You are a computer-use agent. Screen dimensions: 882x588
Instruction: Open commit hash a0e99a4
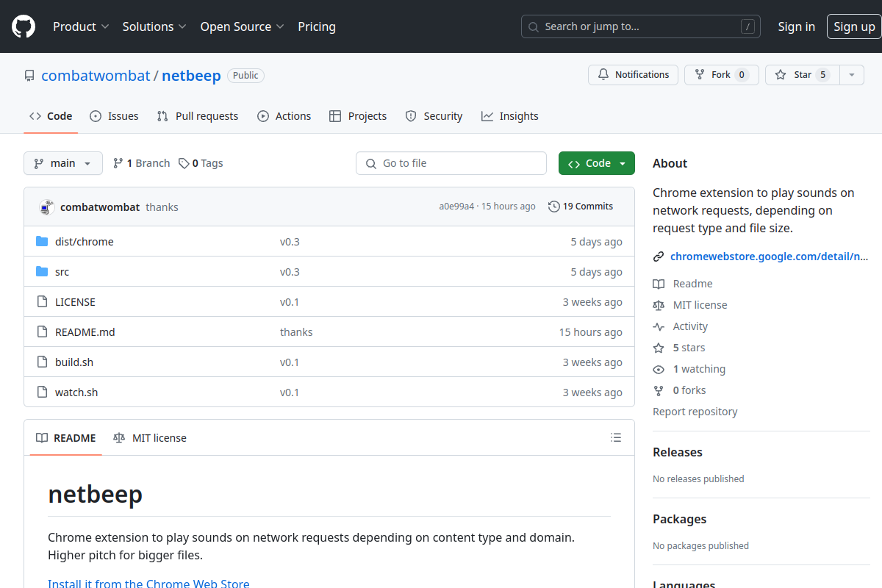[x=456, y=207]
